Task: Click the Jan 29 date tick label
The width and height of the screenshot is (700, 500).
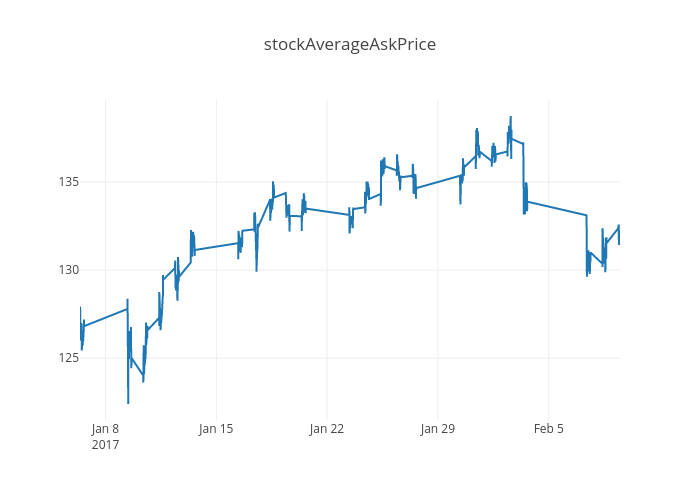Action: (437, 429)
